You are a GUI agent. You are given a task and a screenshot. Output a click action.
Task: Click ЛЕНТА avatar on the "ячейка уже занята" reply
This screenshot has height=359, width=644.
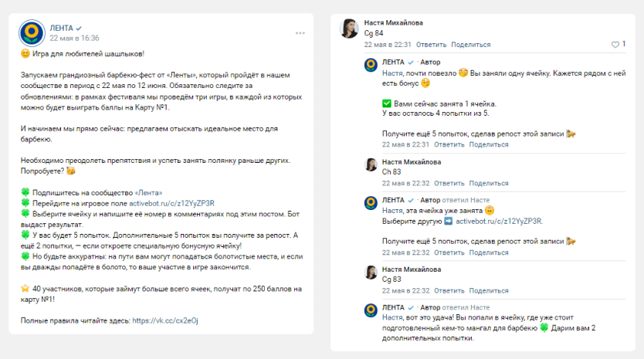click(x=371, y=203)
